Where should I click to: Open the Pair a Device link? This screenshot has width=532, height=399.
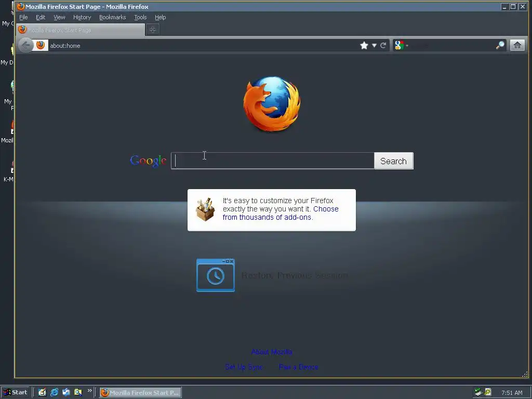coord(299,367)
